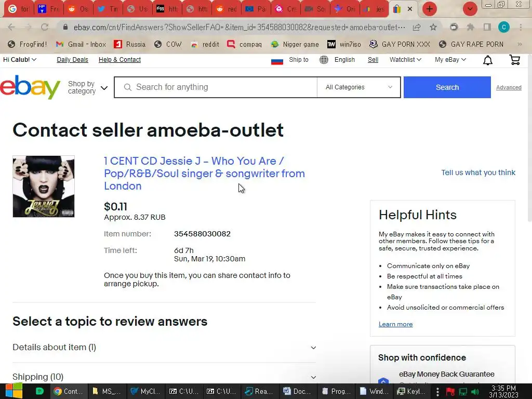Switch to Chrome 'Cont...' taskbar item
This screenshot has width=532, height=399.
(69, 391)
